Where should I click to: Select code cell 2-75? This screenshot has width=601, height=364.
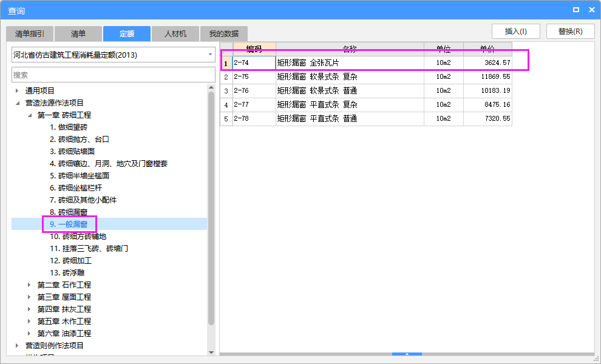254,77
